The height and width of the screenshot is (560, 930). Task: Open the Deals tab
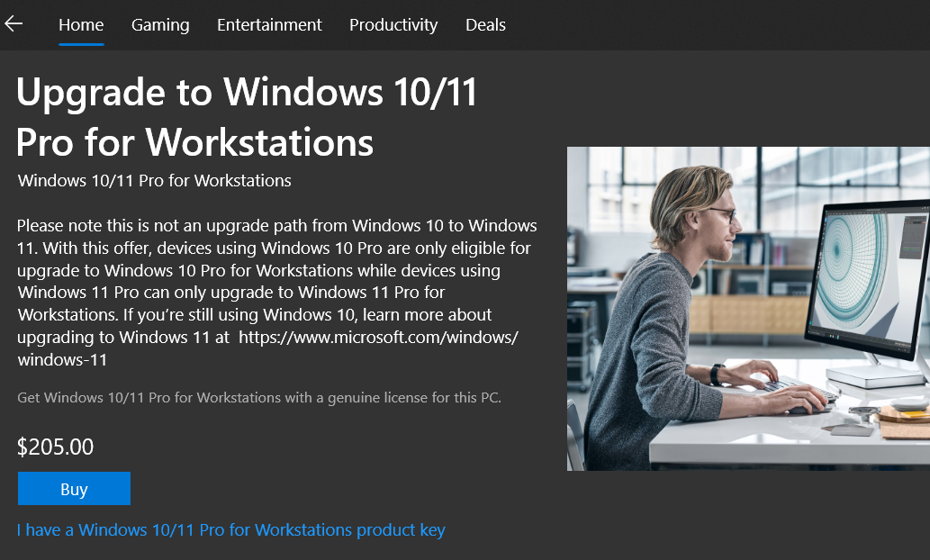[485, 25]
